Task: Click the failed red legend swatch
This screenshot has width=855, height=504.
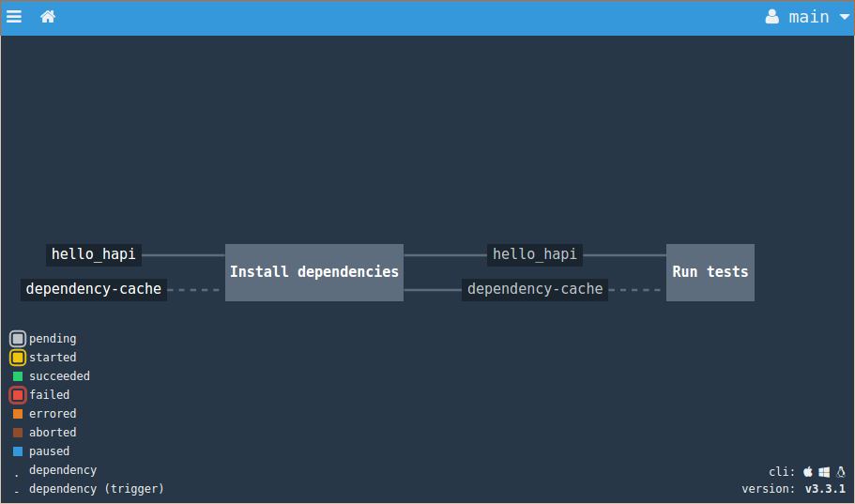Action: pyautogui.click(x=18, y=395)
